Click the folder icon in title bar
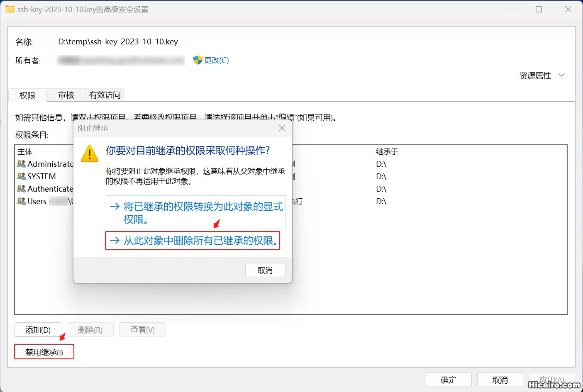This screenshot has width=583, height=392. 10,9
